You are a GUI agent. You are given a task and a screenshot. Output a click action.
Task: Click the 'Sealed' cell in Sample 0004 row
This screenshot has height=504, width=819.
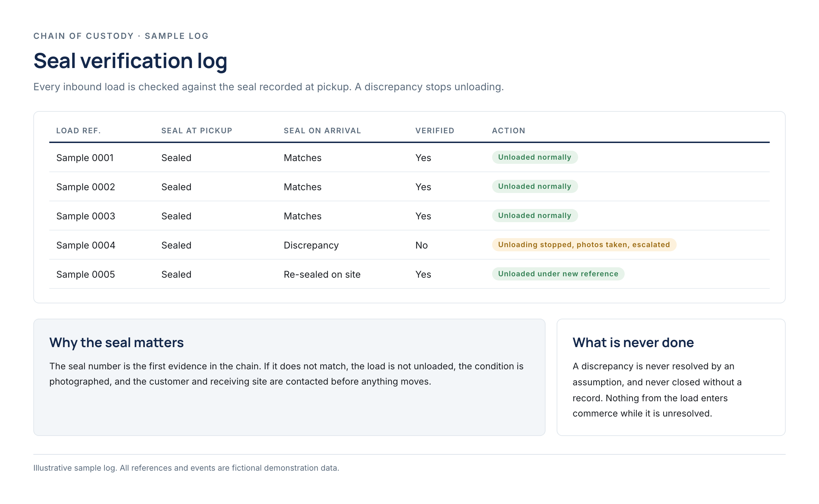point(176,245)
